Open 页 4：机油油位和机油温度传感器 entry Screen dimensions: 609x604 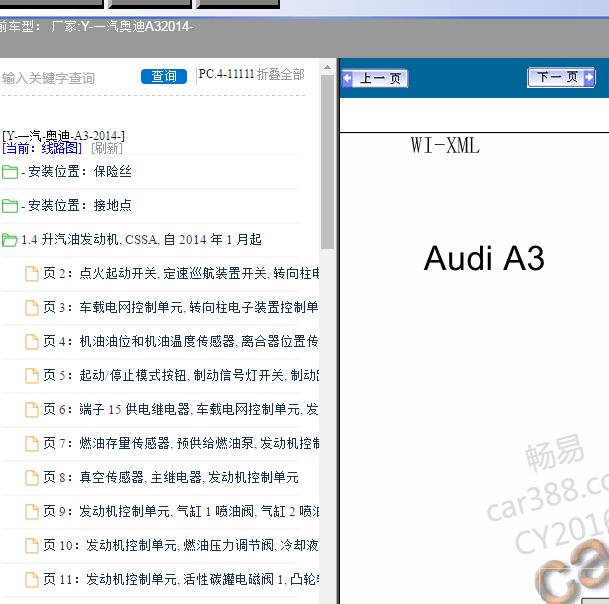[181, 341]
